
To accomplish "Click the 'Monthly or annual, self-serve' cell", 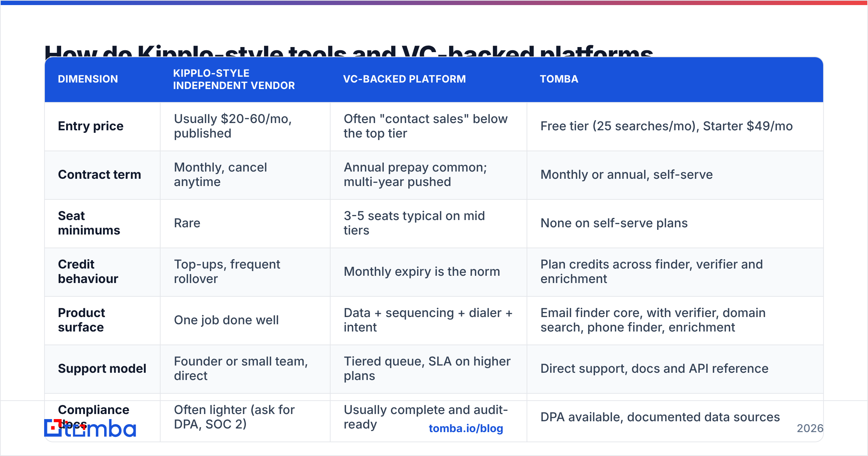I will coord(675,175).
